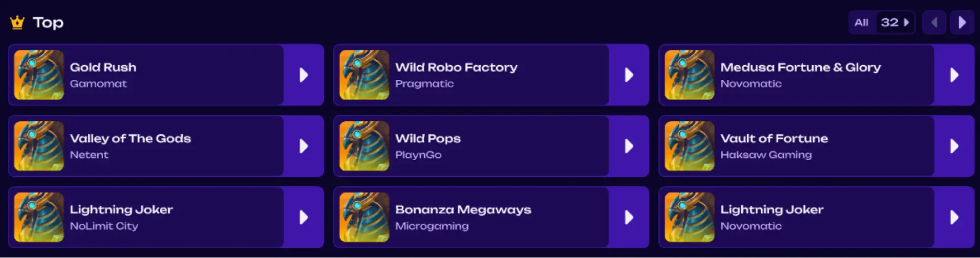Select the Wild Pops game thumbnail
Viewport: 980px width, 258px height.
click(364, 146)
